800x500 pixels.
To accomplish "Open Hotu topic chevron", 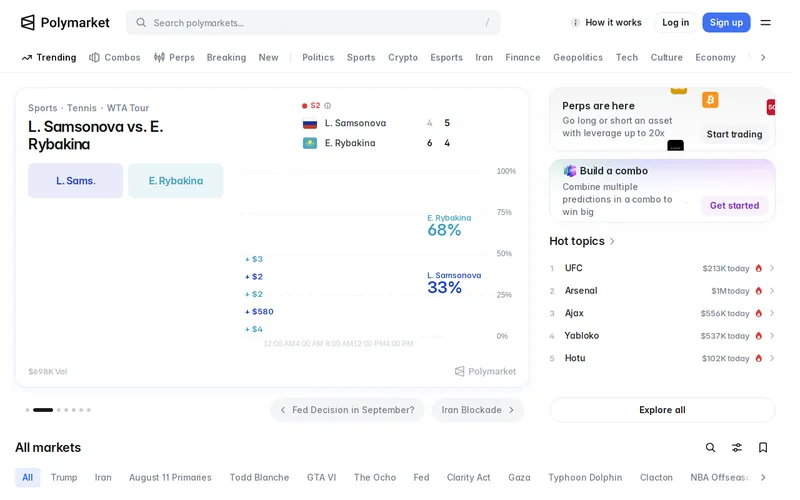I will (x=772, y=358).
